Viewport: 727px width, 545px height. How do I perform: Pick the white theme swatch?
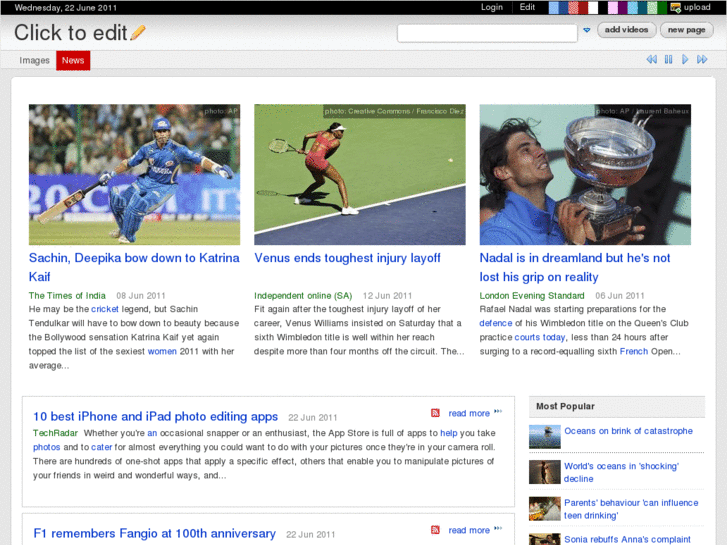point(593,7)
